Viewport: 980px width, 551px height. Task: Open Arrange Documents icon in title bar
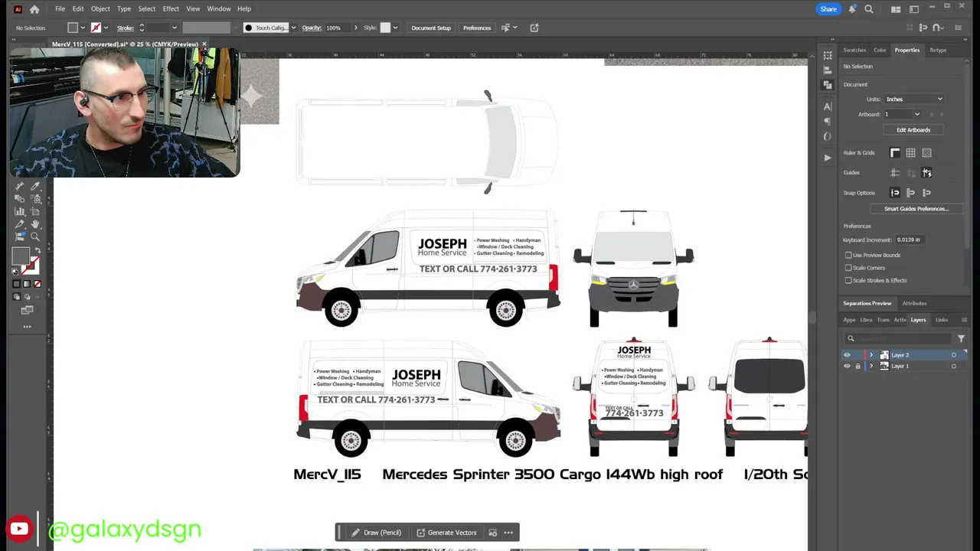point(896,9)
